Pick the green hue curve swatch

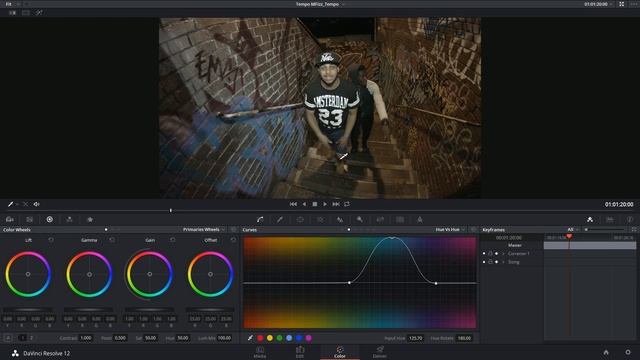tap(280, 338)
